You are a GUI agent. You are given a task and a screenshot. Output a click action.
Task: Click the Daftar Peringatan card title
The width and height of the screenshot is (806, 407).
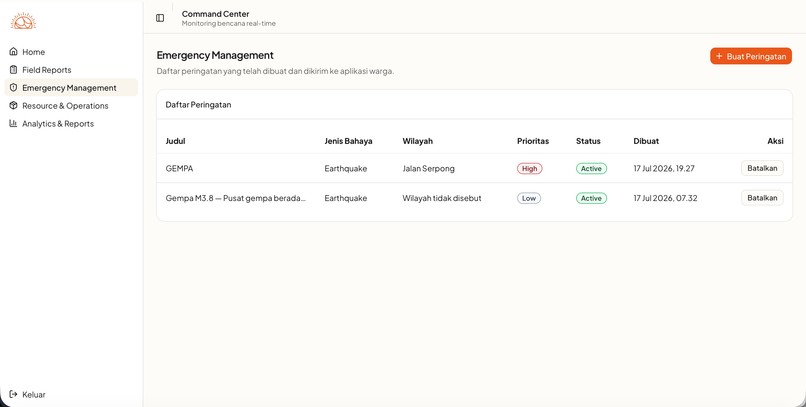(x=198, y=105)
